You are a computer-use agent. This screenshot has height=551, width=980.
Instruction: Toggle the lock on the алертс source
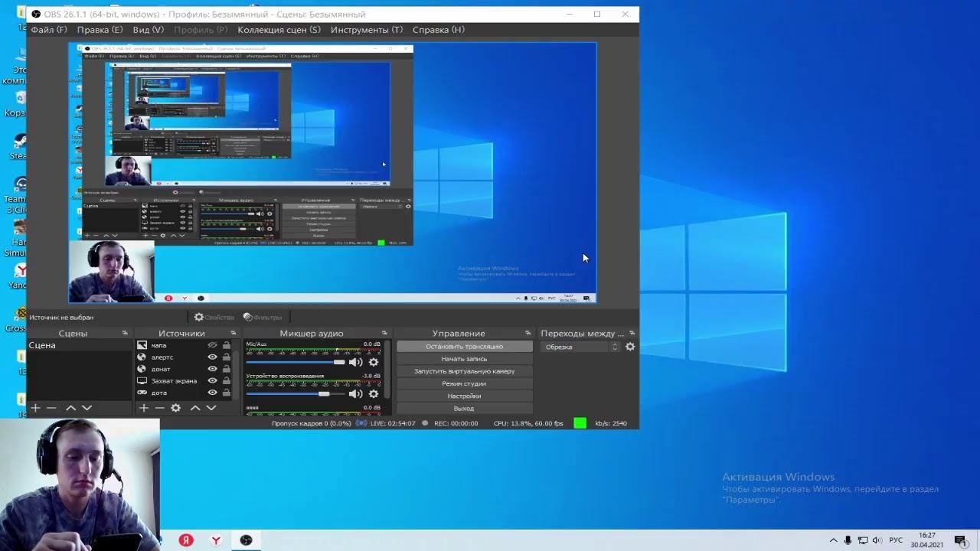pyautogui.click(x=227, y=357)
